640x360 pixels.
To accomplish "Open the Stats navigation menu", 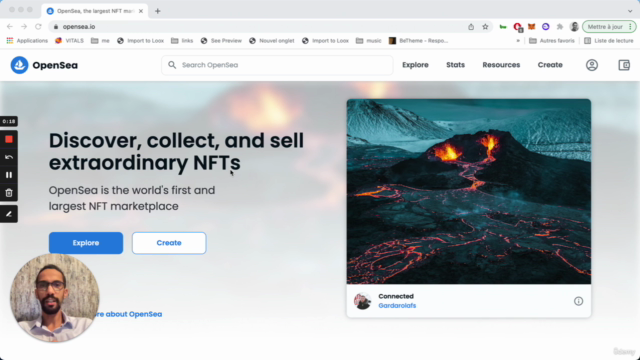I will tap(456, 65).
